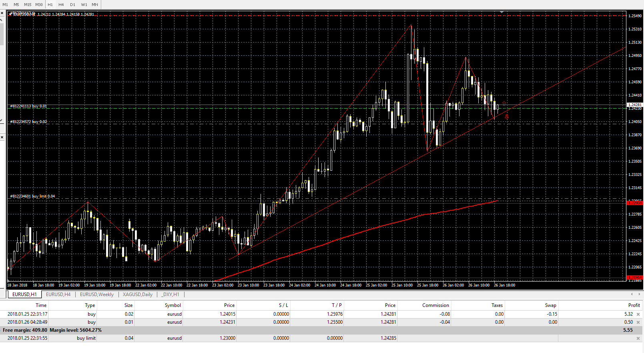Screen dimensions: 644x353
Task: Click the Taxes column header
Action: pyautogui.click(x=497, y=305)
